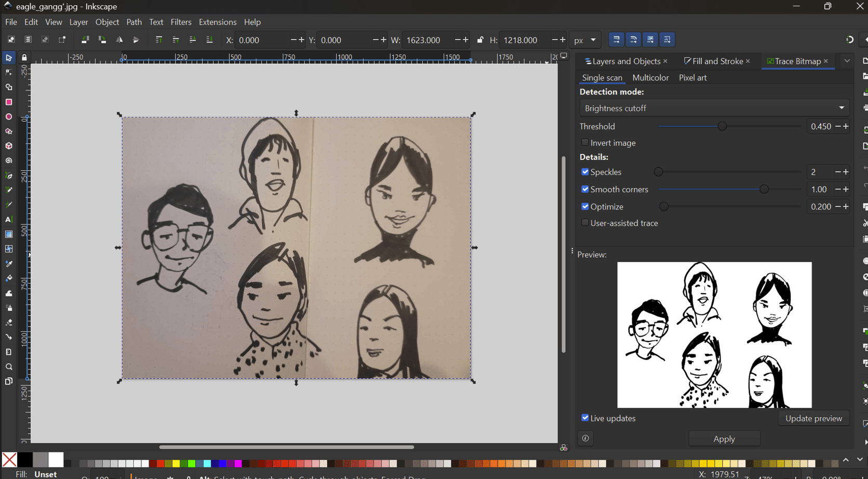Open the File menu

click(x=11, y=22)
